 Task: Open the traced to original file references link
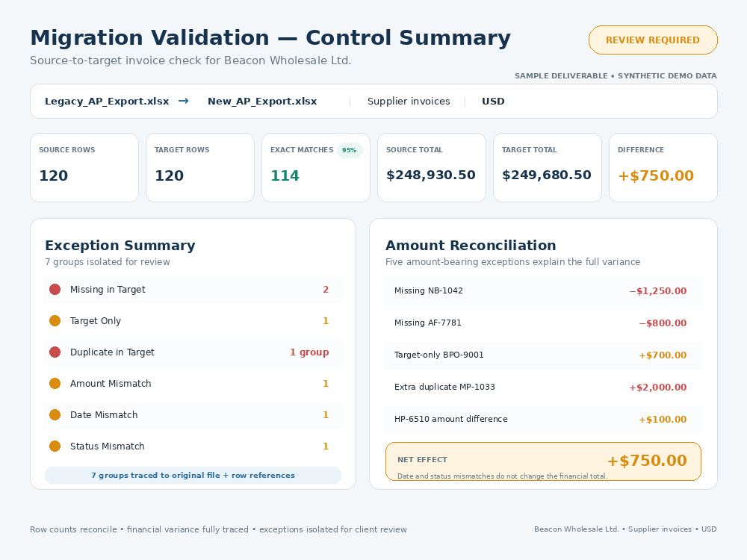(x=193, y=475)
